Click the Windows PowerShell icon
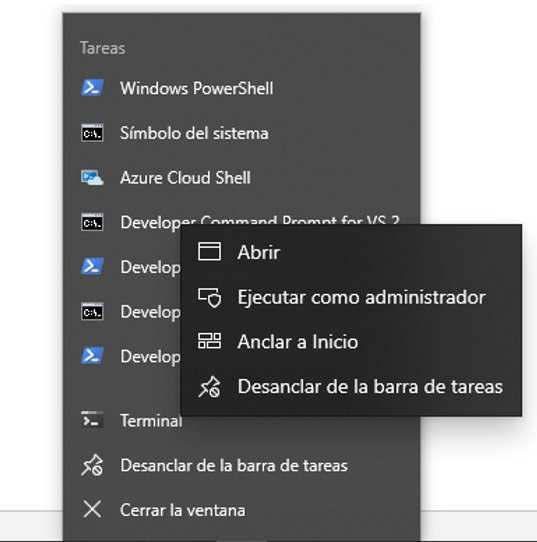 [92, 87]
